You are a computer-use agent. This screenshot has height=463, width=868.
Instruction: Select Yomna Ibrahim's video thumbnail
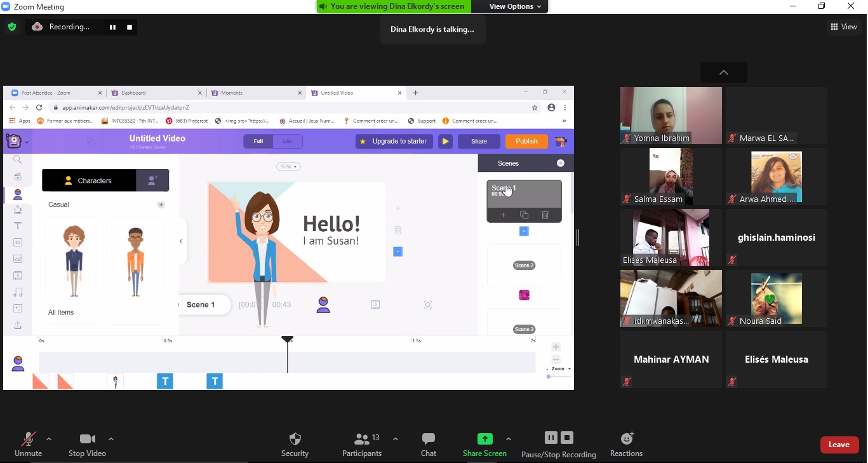pyautogui.click(x=671, y=116)
